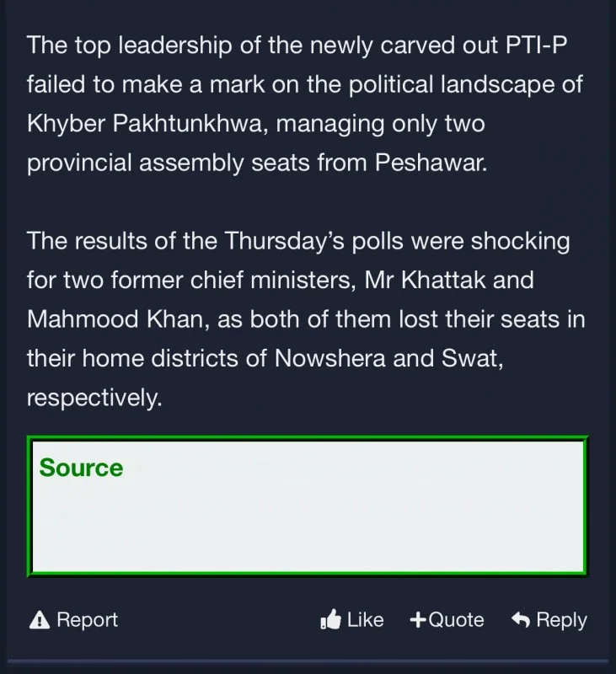Click the word "PTI-P" in the post

[537, 45]
